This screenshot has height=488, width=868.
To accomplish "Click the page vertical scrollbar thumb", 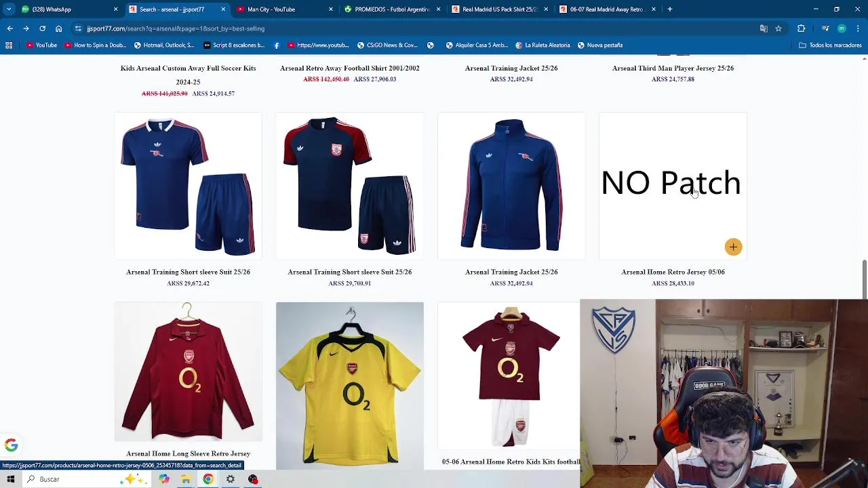I will [x=864, y=278].
